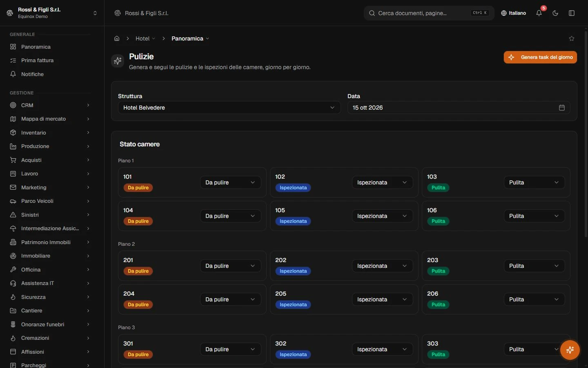Screen dimensions: 588x368
Task: Click the Da pulire badge of room 104
Action: coord(138,221)
